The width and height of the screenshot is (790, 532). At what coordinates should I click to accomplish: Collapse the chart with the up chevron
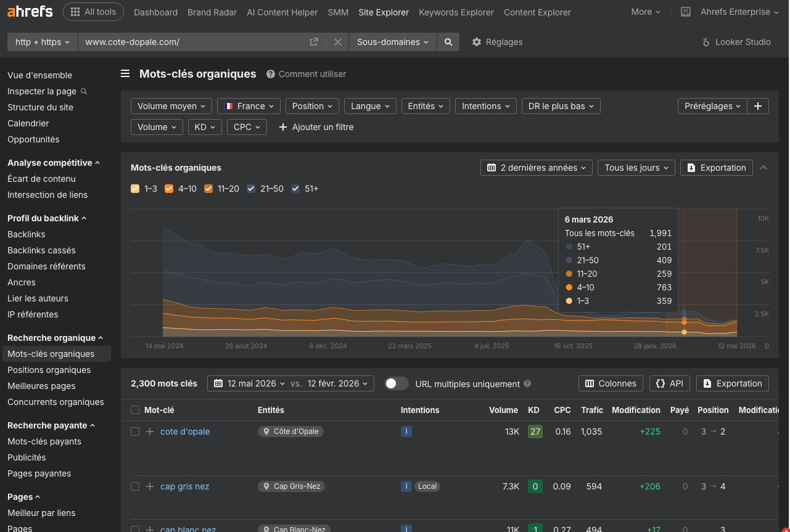763,168
